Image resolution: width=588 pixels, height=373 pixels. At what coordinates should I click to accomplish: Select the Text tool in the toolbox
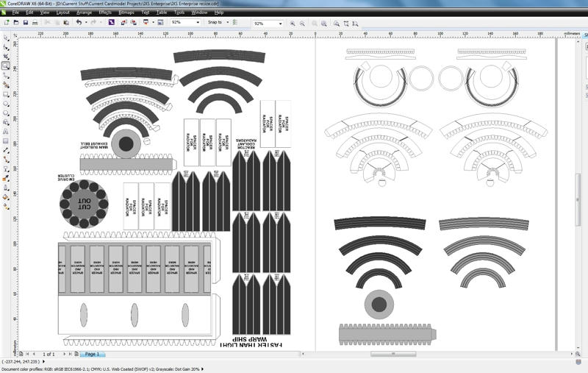[6, 132]
